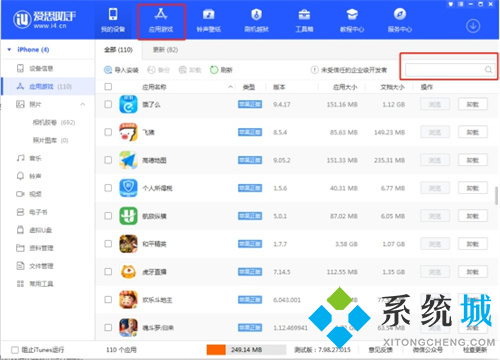Click 意见反馈 in the status bar
Viewport: 500px width, 360px height.
click(x=380, y=350)
